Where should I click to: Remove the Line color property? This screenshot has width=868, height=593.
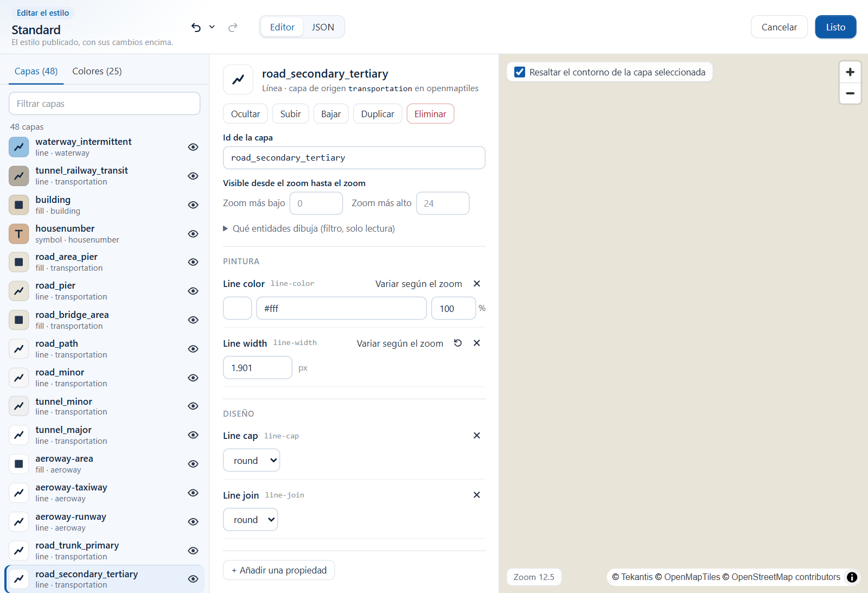click(x=477, y=284)
